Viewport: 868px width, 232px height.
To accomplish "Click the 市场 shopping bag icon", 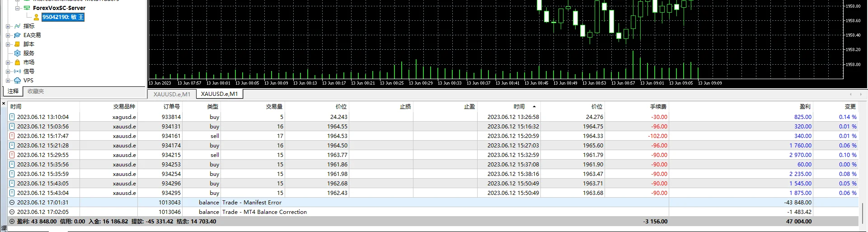I will click(x=18, y=62).
